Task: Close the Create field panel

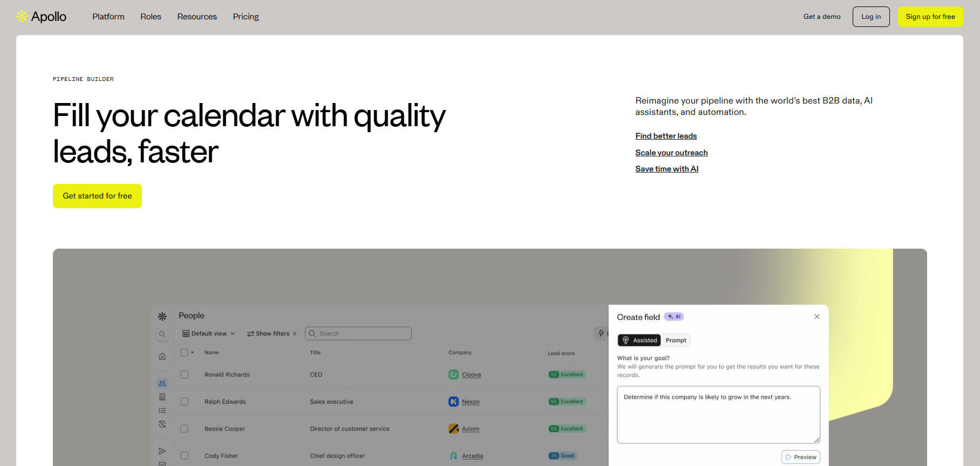Action: pyautogui.click(x=816, y=317)
